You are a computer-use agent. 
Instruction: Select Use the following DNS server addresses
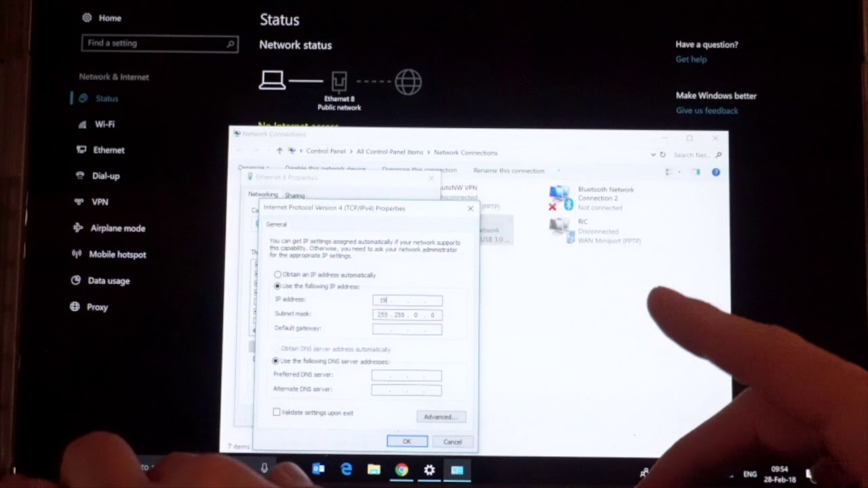click(x=330, y=361)
